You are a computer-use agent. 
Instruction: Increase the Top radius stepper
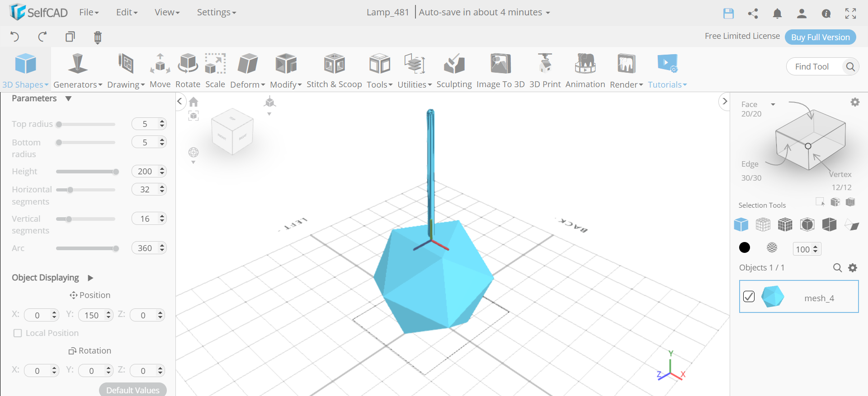click(162, 121)
